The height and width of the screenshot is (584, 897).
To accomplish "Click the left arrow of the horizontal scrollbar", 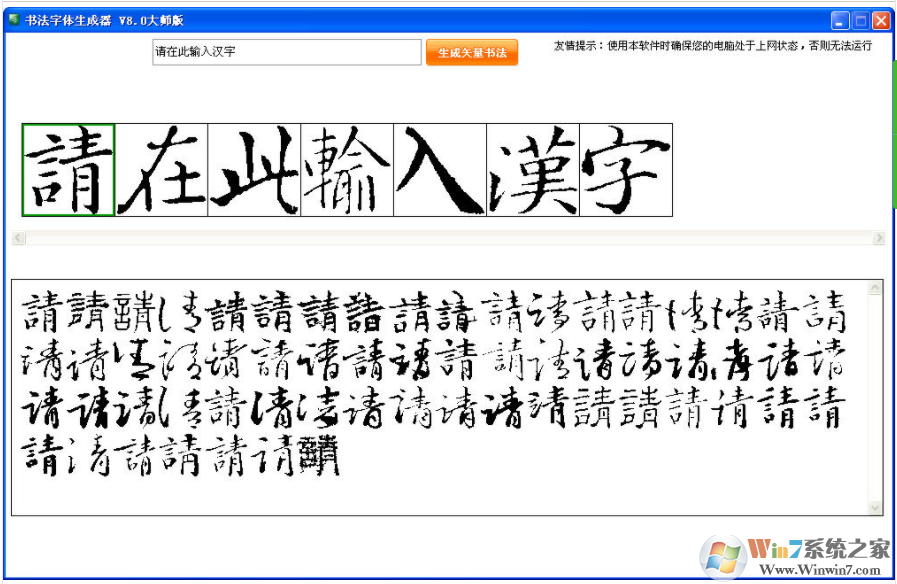I will (x=16, y=237).
